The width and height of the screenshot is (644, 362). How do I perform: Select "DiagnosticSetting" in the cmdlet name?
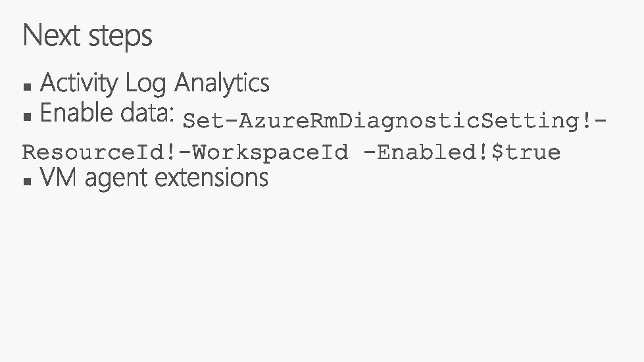click(455, 121)
